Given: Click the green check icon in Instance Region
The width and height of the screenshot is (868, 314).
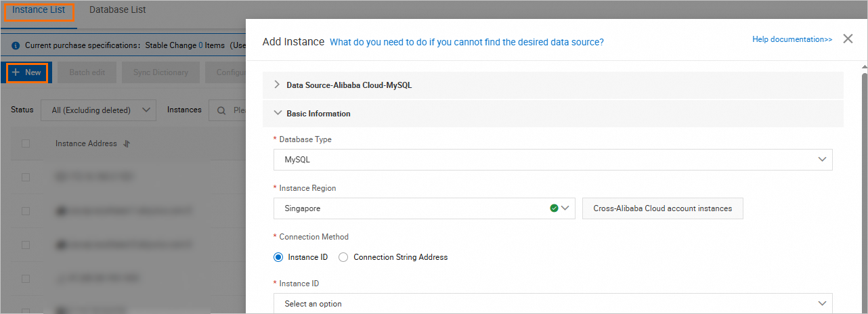Looking at the screenshot, I should point(555,208).
